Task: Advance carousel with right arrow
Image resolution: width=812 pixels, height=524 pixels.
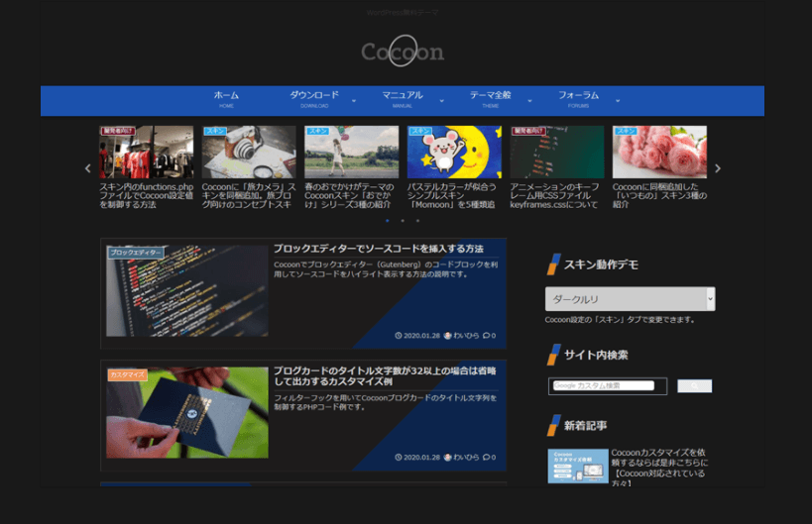Action: click(718, 168)
